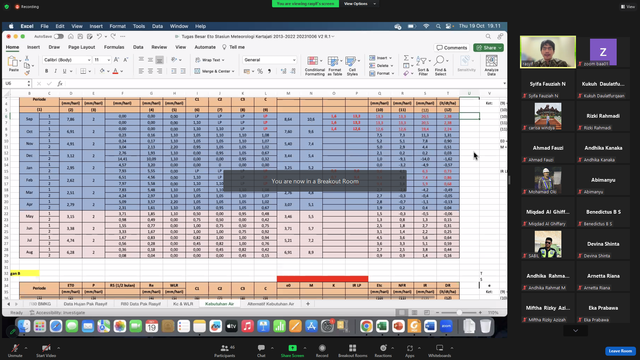640x360 pixels.
Task: Click the Name Box showing U6
Action: point(17,83)
